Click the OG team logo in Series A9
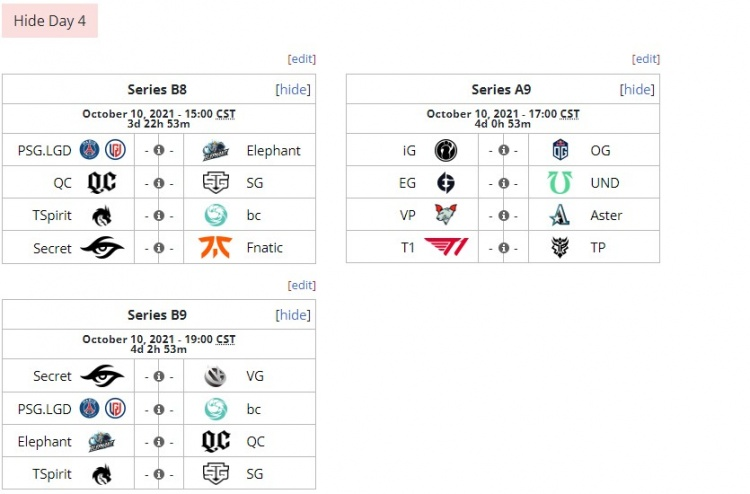The height and width of the screenshot is (494, 750). click(560, 151)
